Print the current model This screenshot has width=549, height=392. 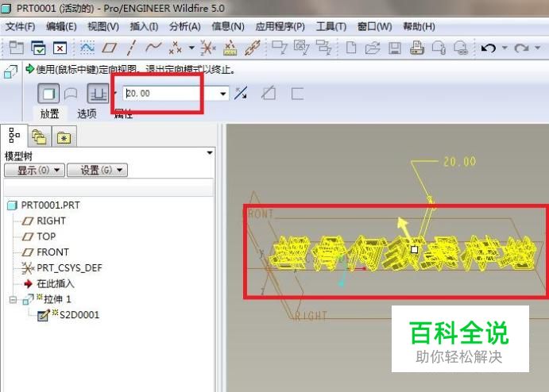coord(416,48)
